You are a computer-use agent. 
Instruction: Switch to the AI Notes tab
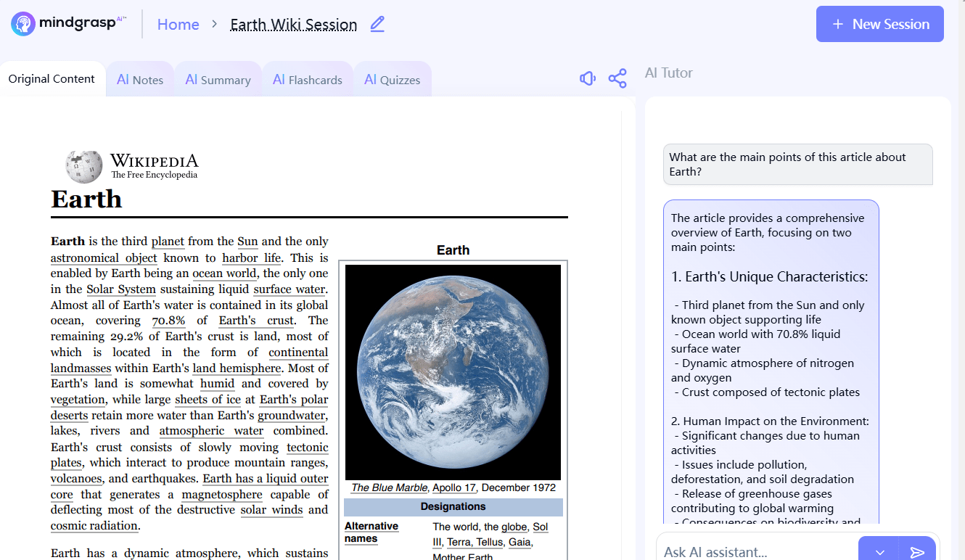coord(140,80)
